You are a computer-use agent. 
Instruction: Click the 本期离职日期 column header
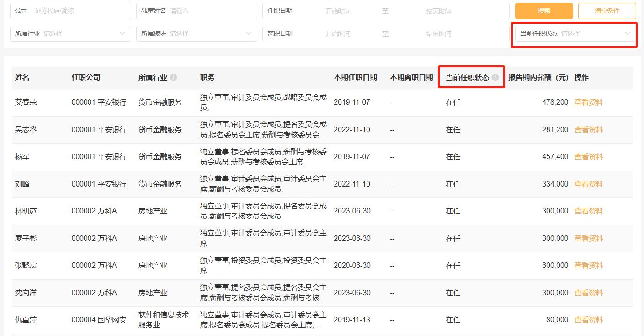pos(411,78)
